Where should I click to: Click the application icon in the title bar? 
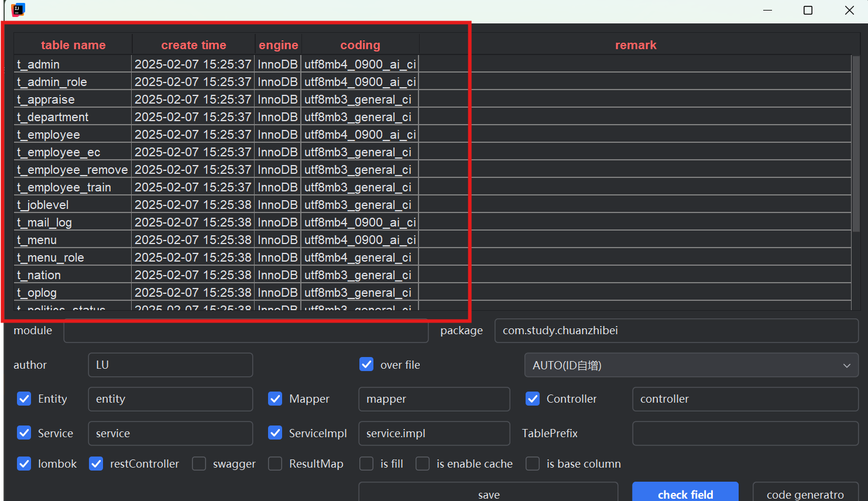coord(18,10)
